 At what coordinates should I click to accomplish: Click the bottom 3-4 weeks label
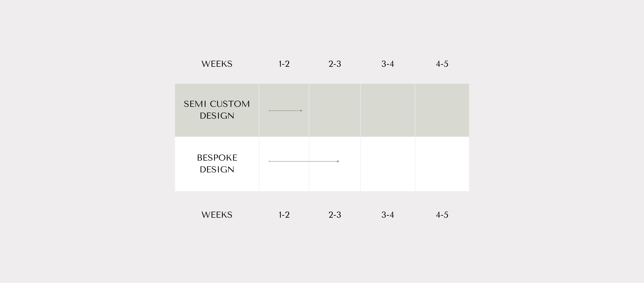(388, 215)
